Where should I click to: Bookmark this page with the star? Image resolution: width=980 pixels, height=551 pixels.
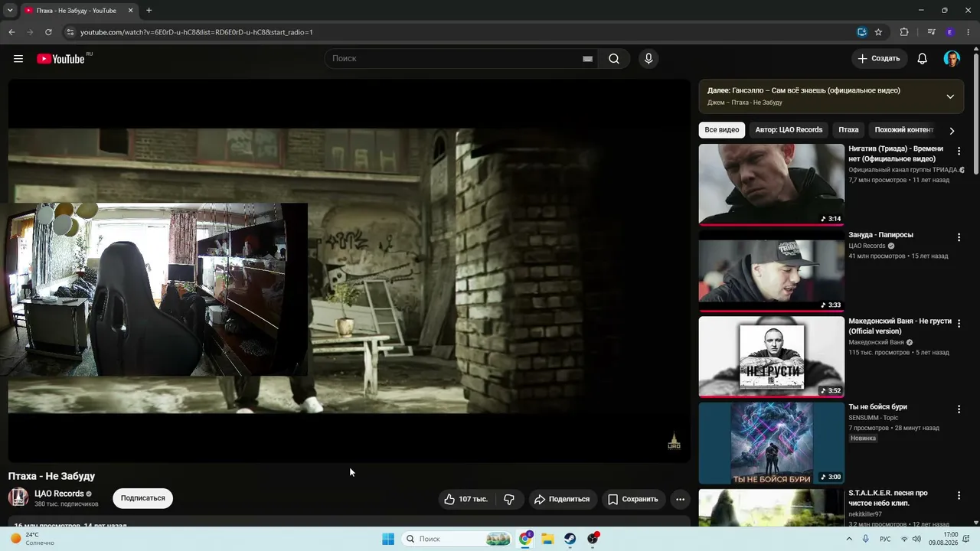pyautogui.click(x=878, y=32)
